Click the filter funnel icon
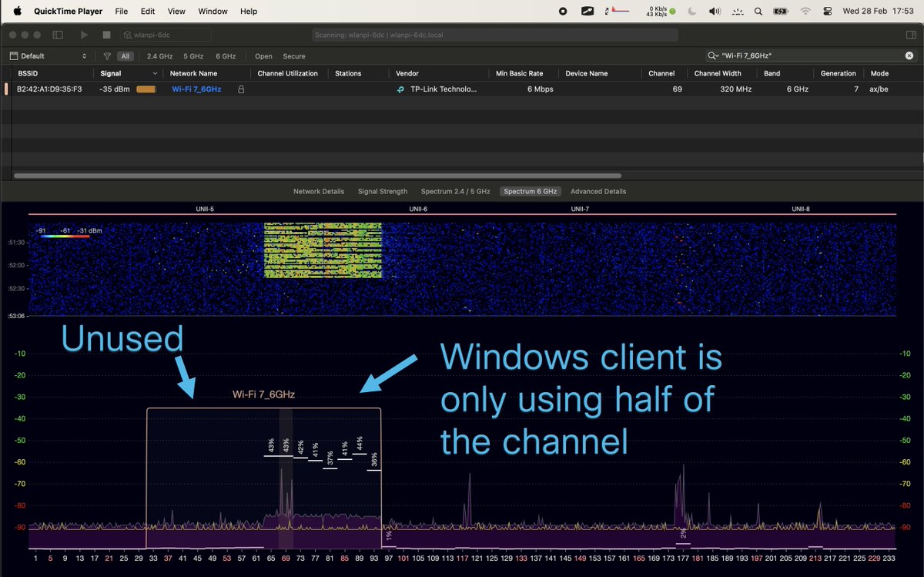Image resolution: width=924 pixels, height=577 pixels. 107,56
